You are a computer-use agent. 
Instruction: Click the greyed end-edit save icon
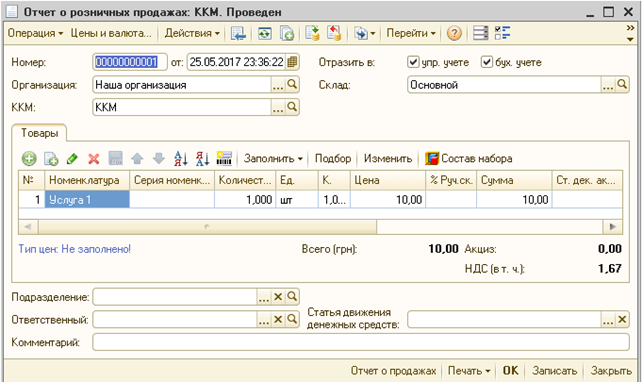(x=116, y=159)
